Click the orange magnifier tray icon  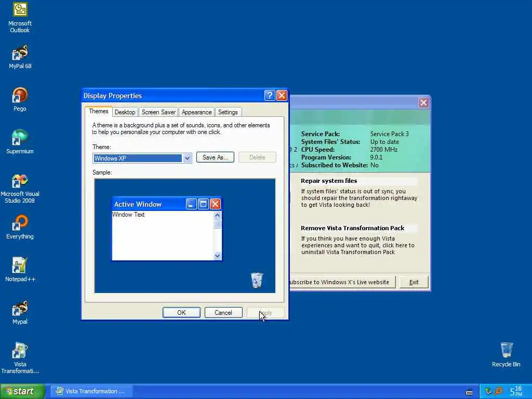click(498, 391)
